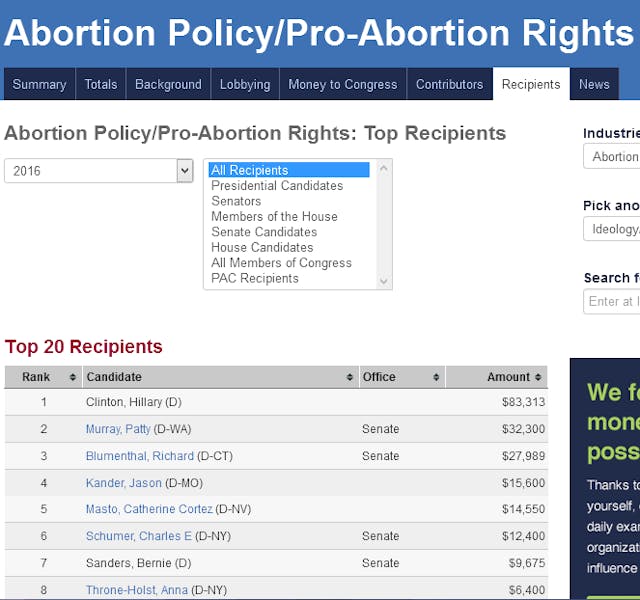Go to Money to Congress tab
This screenshot has height=600, width=640.
click(x=343, y=84)
